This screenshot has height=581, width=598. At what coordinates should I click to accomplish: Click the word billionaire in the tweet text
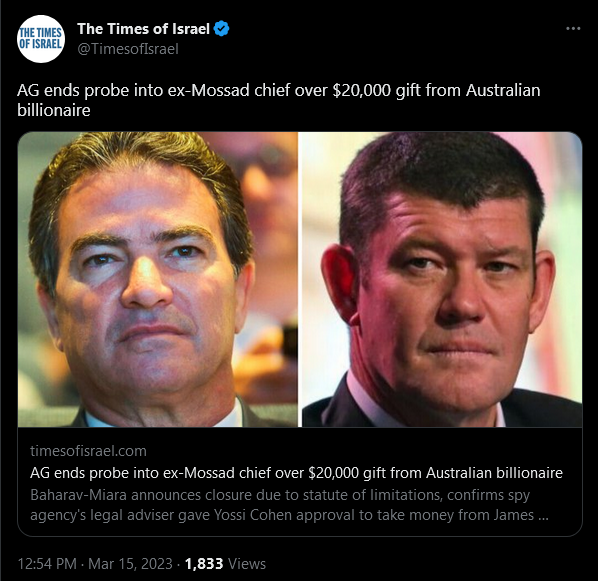[x=54, y=111]
